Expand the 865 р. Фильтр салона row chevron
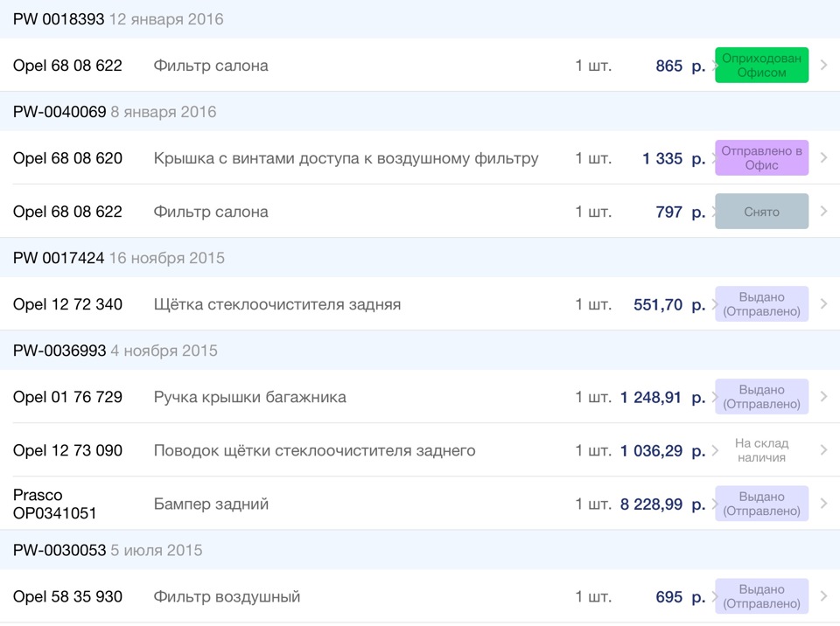This screenshot has height=626, width=840. [823, 66]
